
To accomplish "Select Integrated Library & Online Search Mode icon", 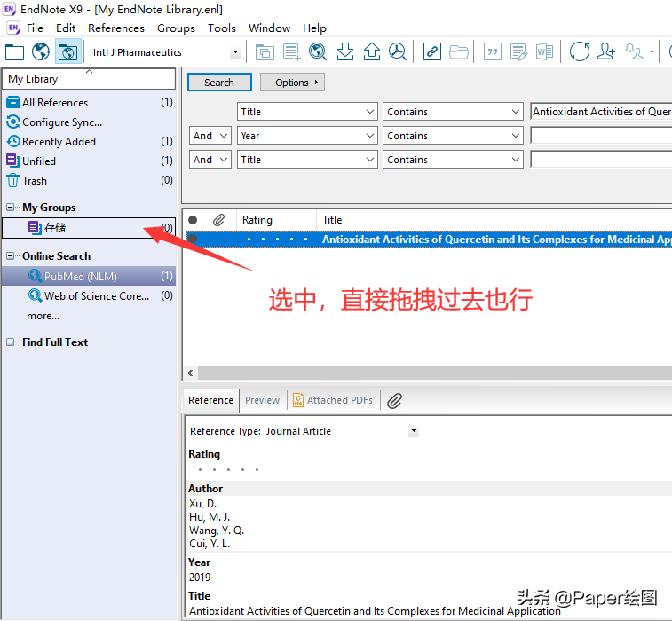I will (x=67, y=52).
